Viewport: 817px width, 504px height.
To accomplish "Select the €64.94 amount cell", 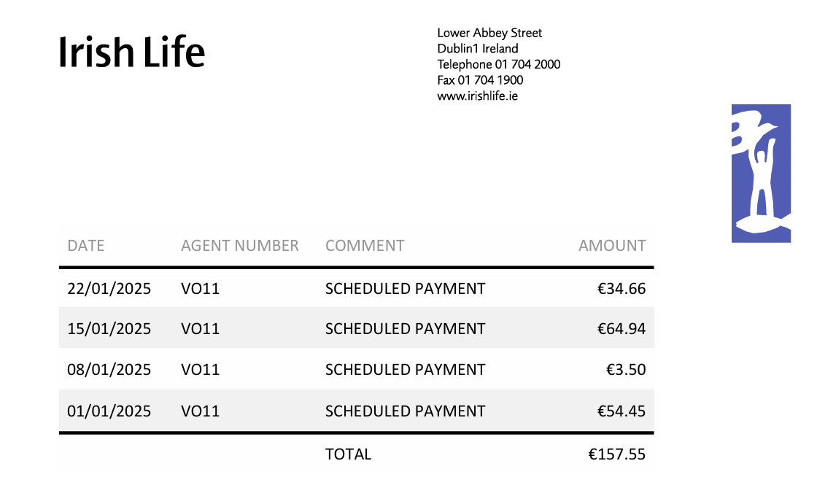I will coord(622,329).
